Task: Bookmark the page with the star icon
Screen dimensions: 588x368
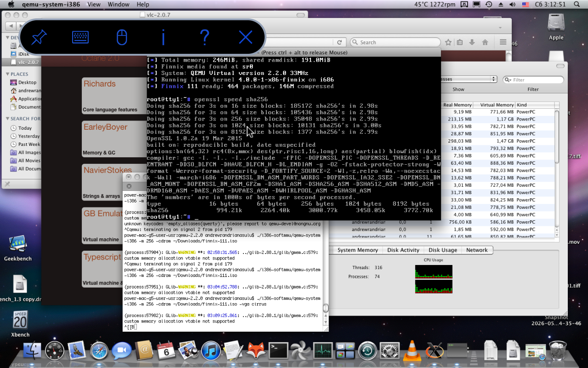Action: coord(448,42)
